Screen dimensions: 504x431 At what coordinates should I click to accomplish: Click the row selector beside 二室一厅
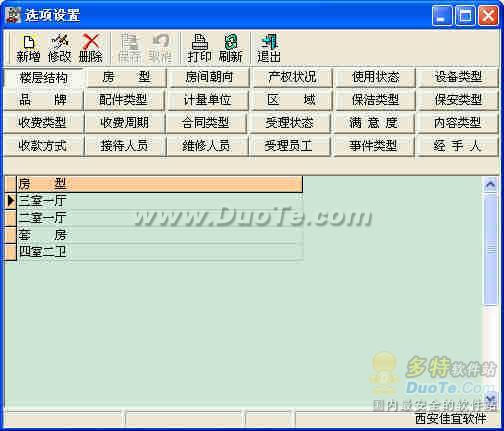(x=11, y=218)
